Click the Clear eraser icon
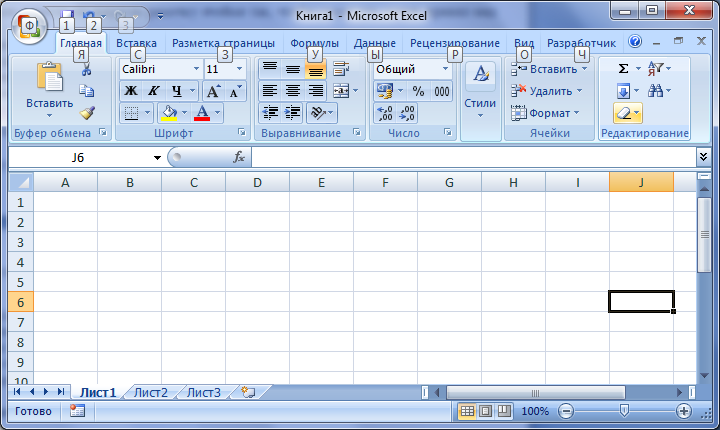Viewport: 720px width, 430px height. point(623,113)
